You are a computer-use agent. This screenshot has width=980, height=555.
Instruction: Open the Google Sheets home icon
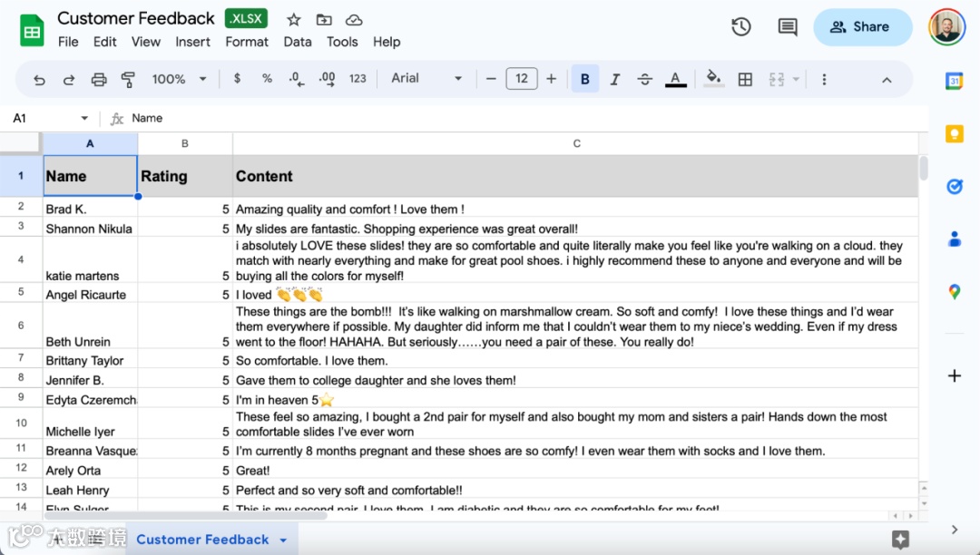click(x=31, y=31)
